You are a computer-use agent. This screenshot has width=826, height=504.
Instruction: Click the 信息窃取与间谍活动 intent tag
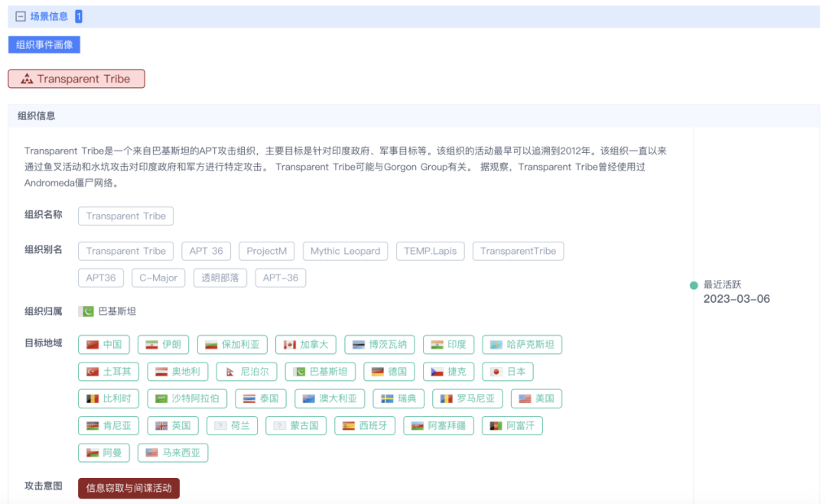(128, 488)
